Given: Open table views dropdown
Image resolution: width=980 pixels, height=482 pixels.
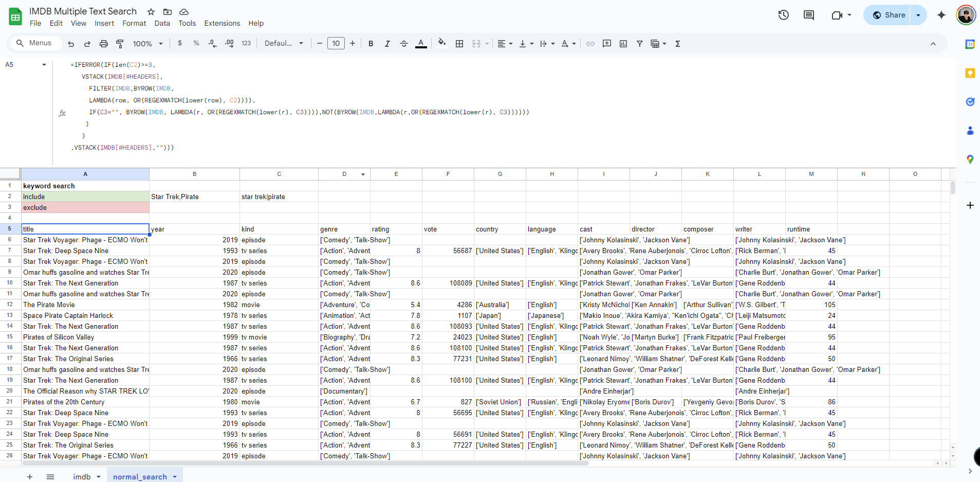Looking at the screenshot, I should (x=658, y=44).
